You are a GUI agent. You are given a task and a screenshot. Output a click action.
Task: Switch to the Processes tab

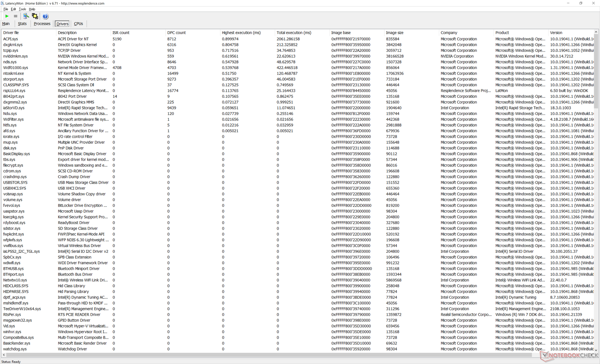(x=42, y=24)
